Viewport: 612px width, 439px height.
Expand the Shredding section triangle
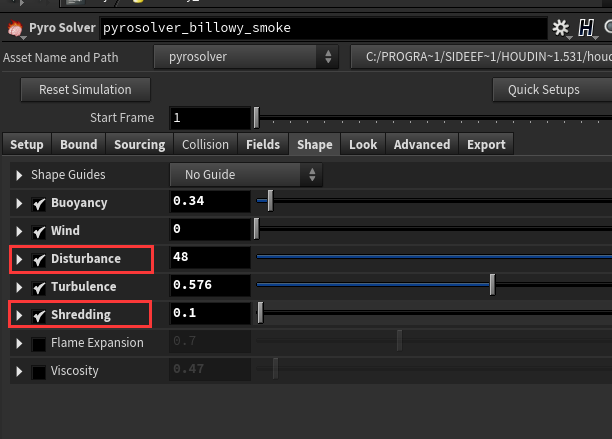pyautogui.click(x=19, y=316)
